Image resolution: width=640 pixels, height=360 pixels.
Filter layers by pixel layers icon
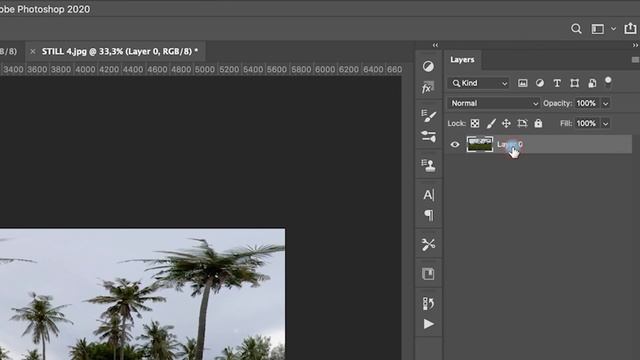[522, 83]
